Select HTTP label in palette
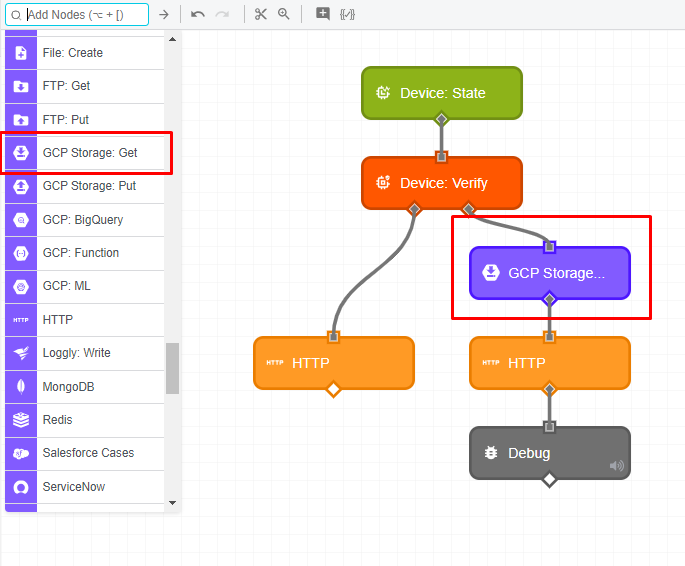This screenshot has width=685, height=566. pyautogui.click(x=58, y=320)
